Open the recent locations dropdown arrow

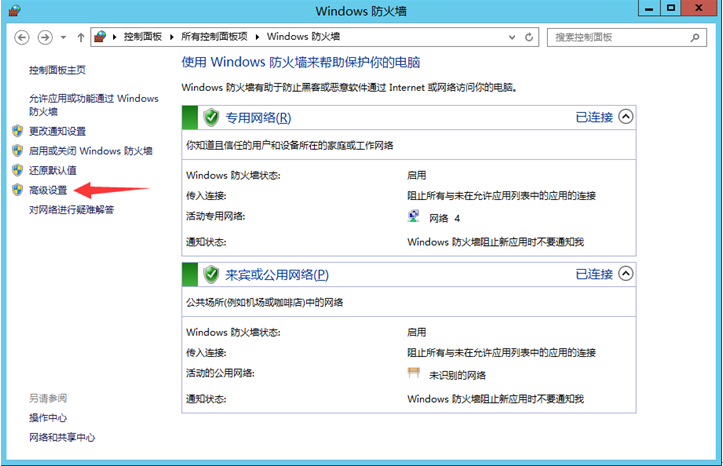[x=64, y=37]
